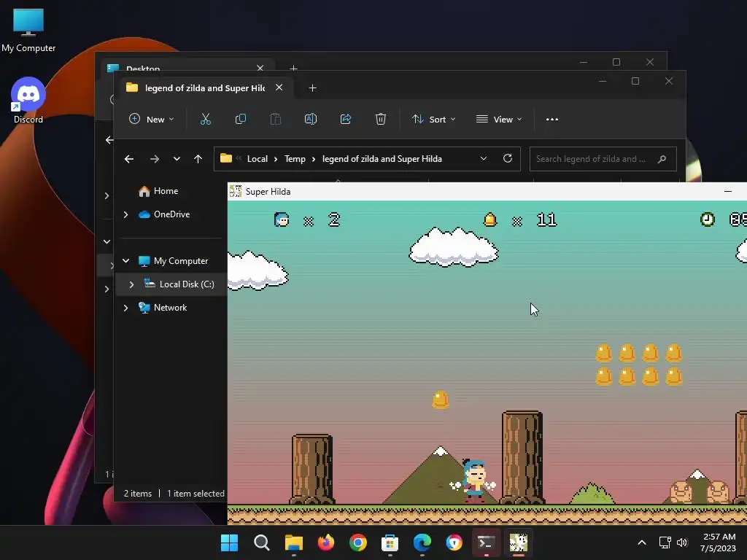This screenshot has height=560, width=747.
Task: Show hidden system tray icons
Action: pos(642,542)
